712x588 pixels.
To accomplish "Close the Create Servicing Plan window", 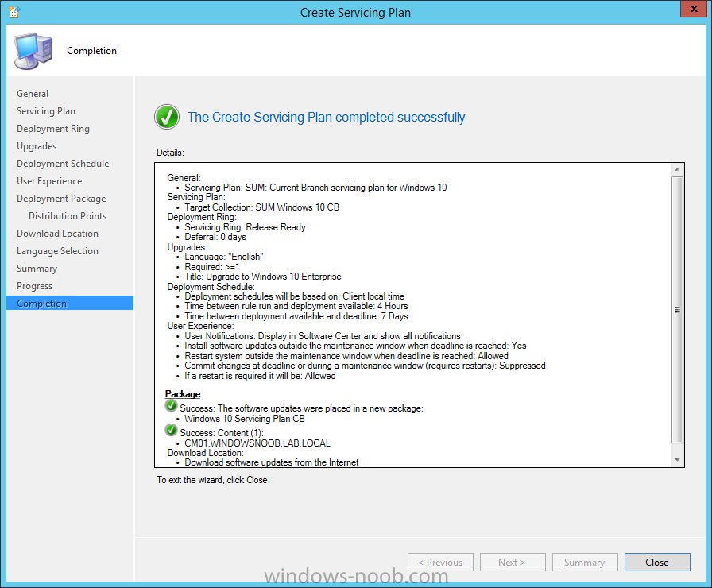I will [694, 9].
